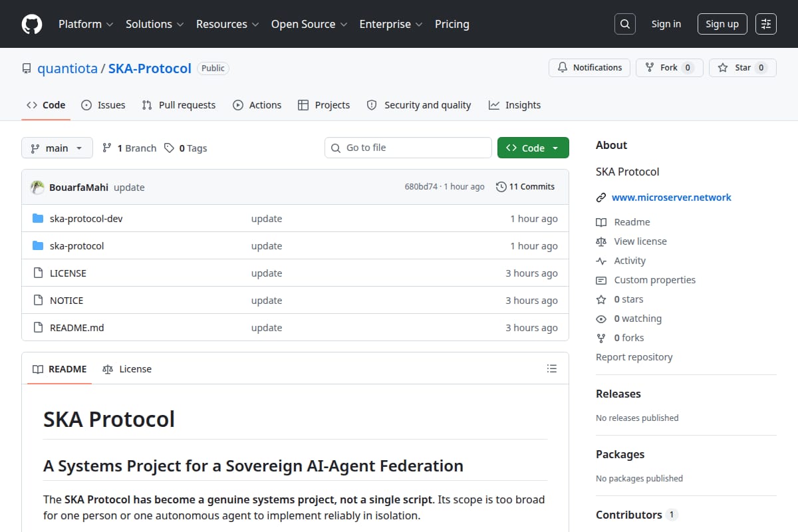View the 0 stars link
Viewport: 798px width, 532px height.
620,299
